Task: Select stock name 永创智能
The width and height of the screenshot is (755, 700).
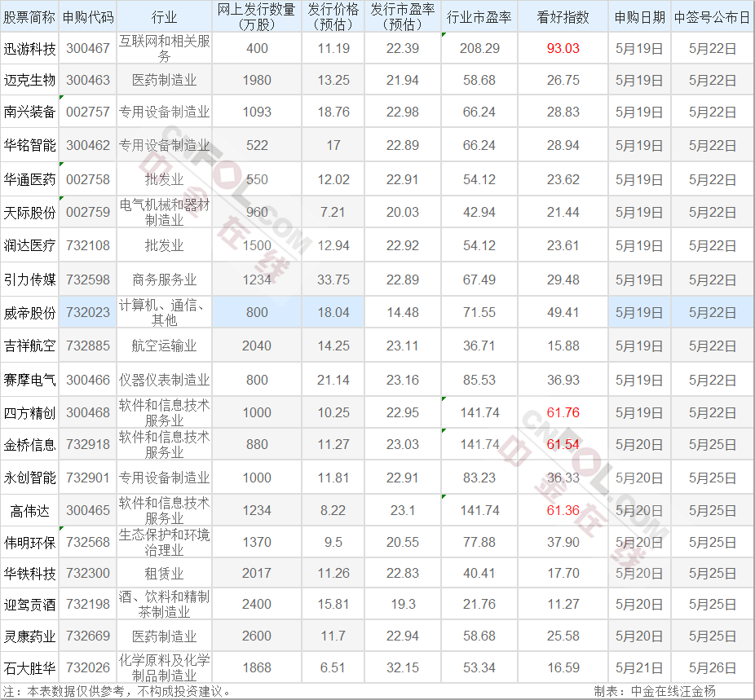Action: (x=29, y=478)
